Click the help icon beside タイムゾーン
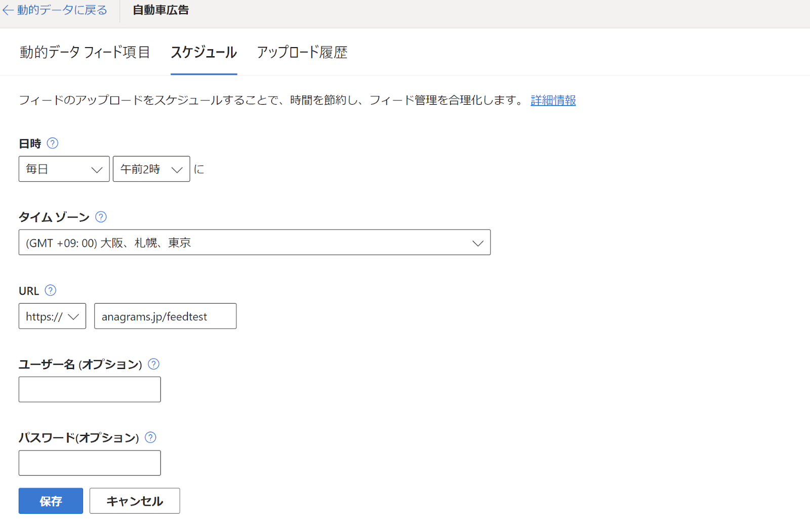This screenshot has height=532, width=810. pos(101,217)
